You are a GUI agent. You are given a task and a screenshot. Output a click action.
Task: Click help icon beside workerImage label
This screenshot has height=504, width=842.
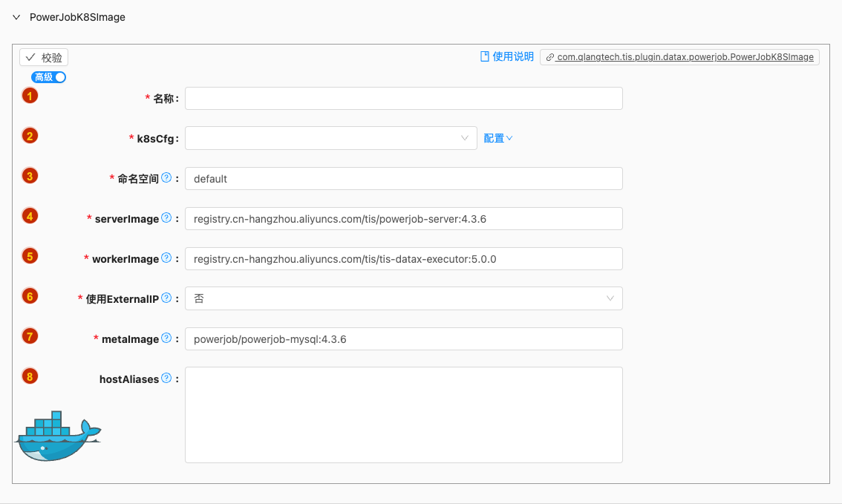(x=166, y=258)
